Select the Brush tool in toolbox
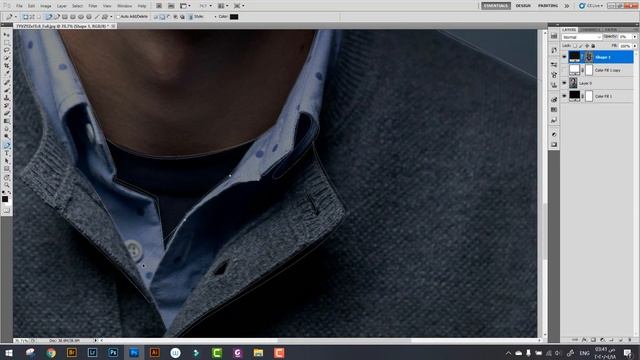640x360 pixels. [7, 89]
